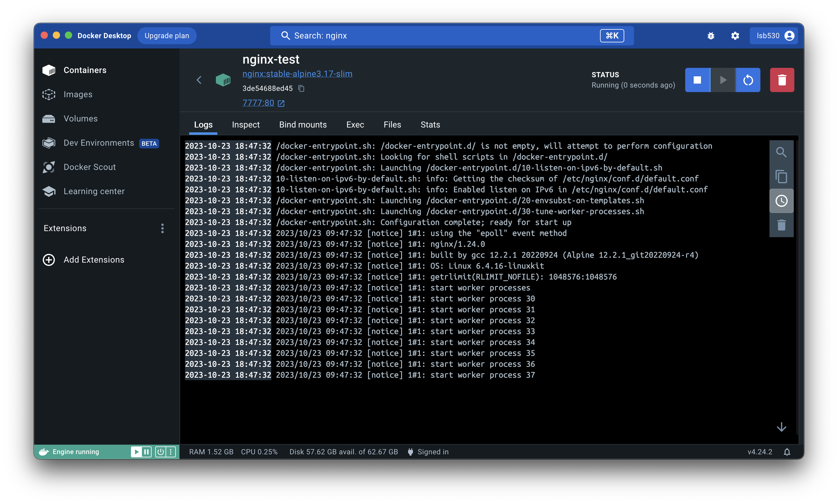Resume the Docker engine with play button
838x504 pixels.
click(136, 452)
